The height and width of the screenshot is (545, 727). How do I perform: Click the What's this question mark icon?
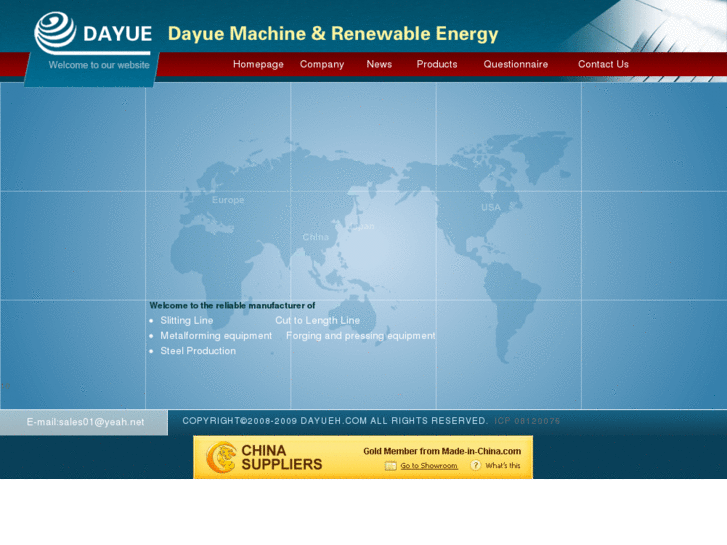pos(476,465)
